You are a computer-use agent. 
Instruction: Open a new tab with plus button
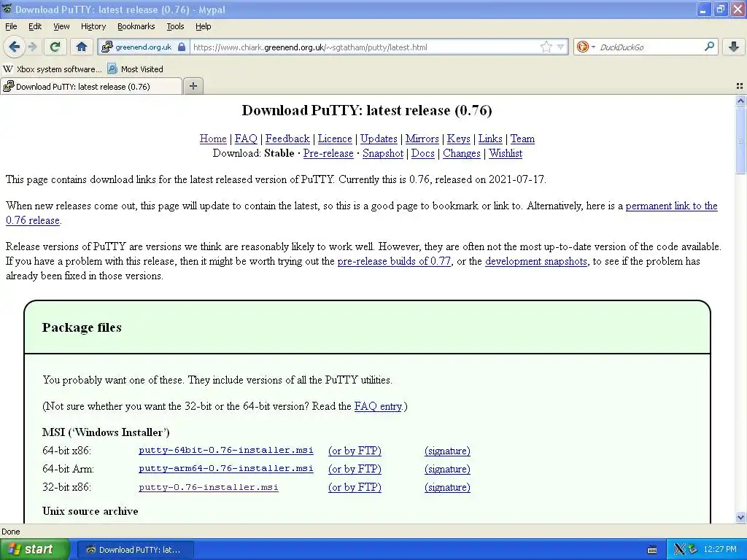tap(193, 86)
